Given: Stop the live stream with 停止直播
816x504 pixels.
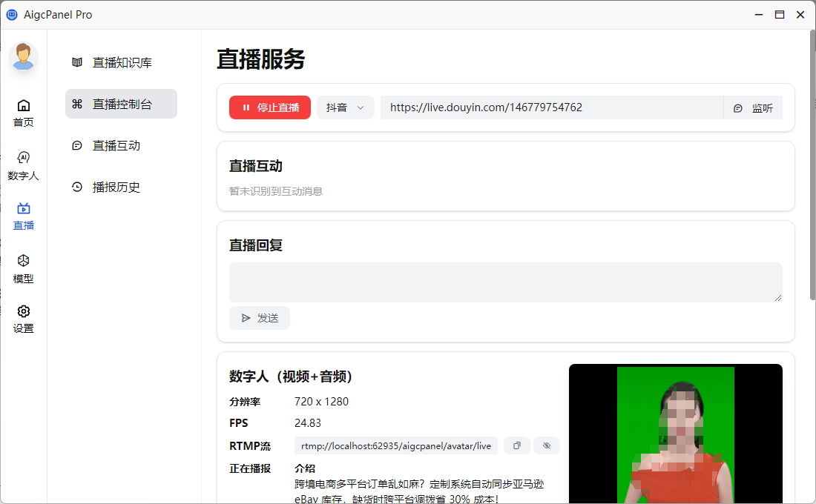Looking at the screenshot, I should click(x=270, y=107).
